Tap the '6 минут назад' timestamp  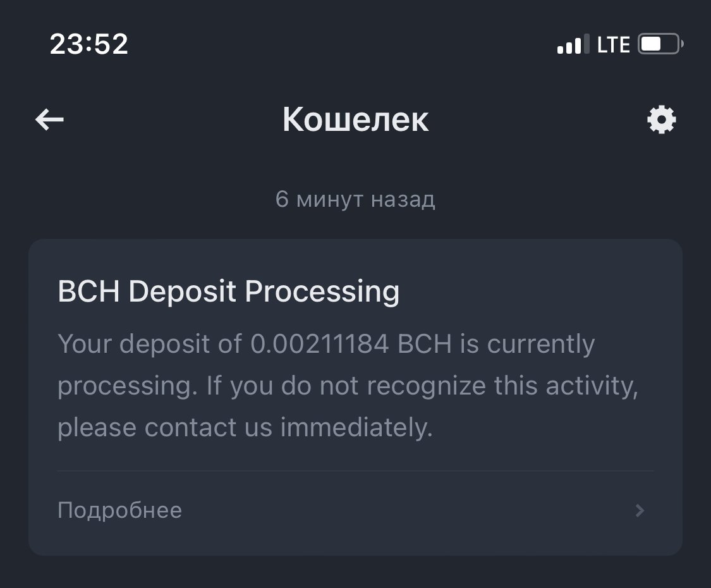tap(355, 200)
